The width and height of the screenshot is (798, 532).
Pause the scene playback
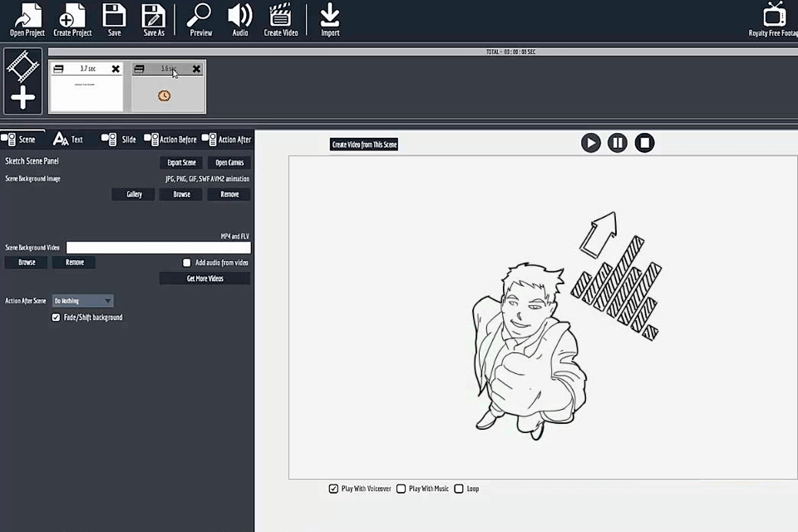coord(618,143)
